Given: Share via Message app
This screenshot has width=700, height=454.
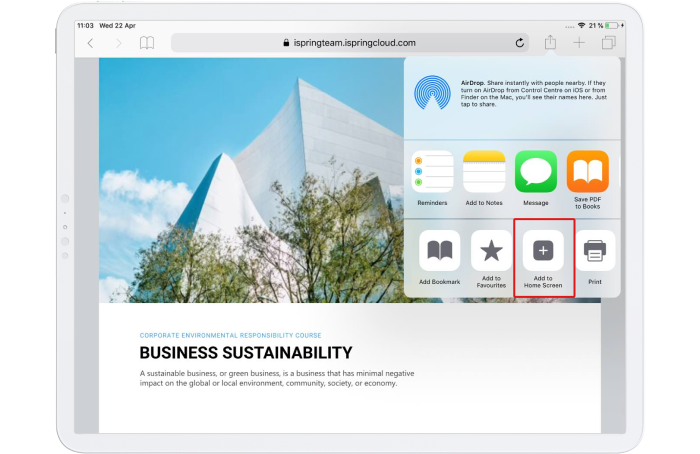Looking at the screenshot, I should pos(536,172).
